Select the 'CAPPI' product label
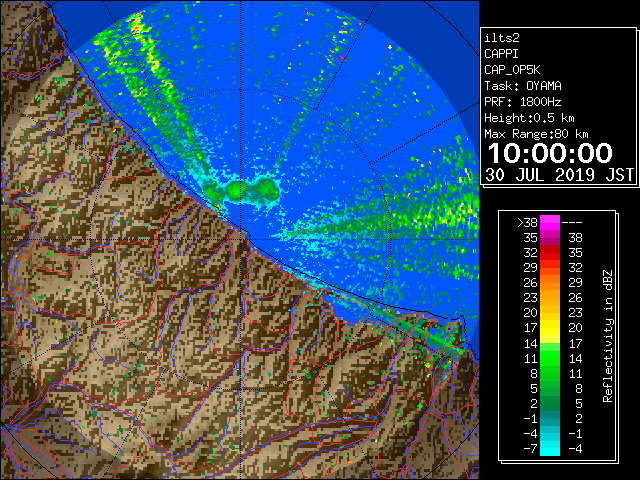The height and width of the screenshot is (480, 640). coord(501,54)
